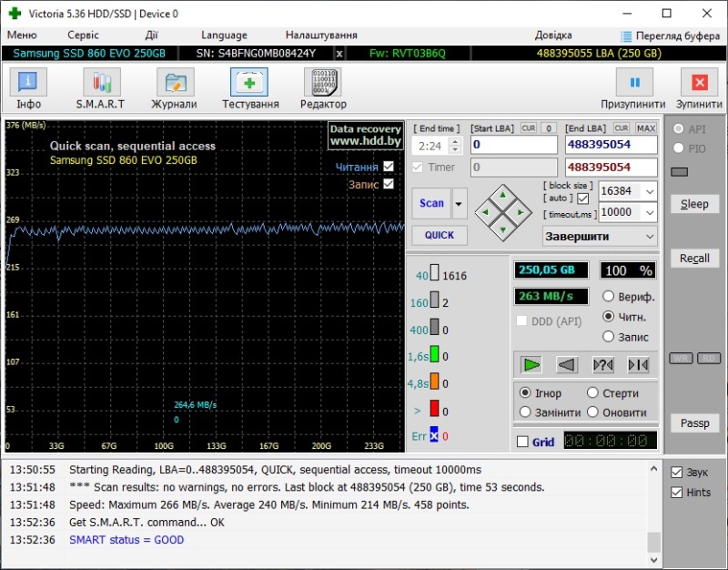This screenshot has width=728, height=570.
Task: Click the up arrow on navigation diamond
Action: 503,195
